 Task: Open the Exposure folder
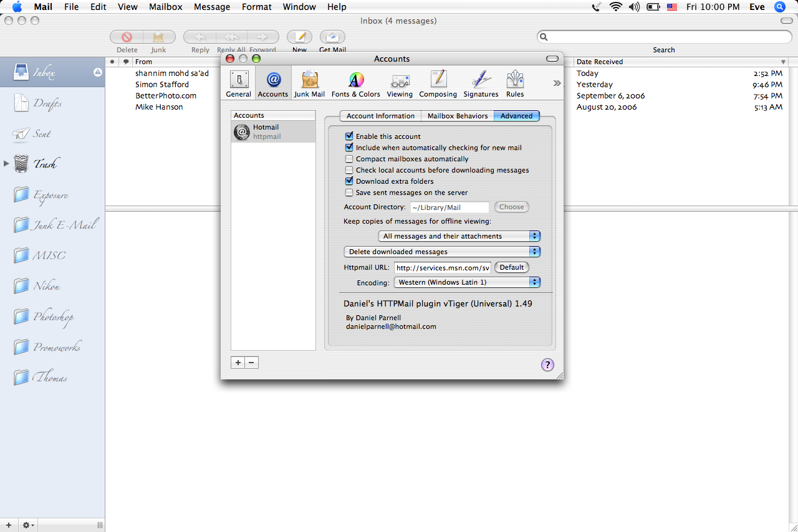tap(52, 194)
